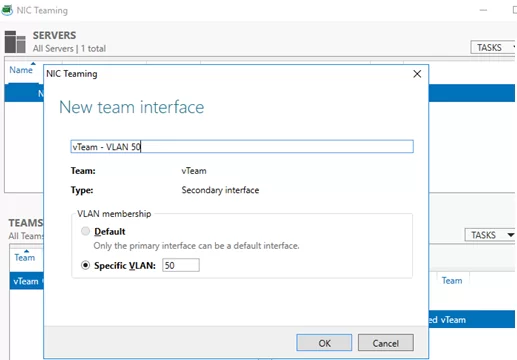Viewport: 517px width, 360px height.
Task: Cancel the New team interface dialog
Action: pyautogui.click(x=386, y=343)
